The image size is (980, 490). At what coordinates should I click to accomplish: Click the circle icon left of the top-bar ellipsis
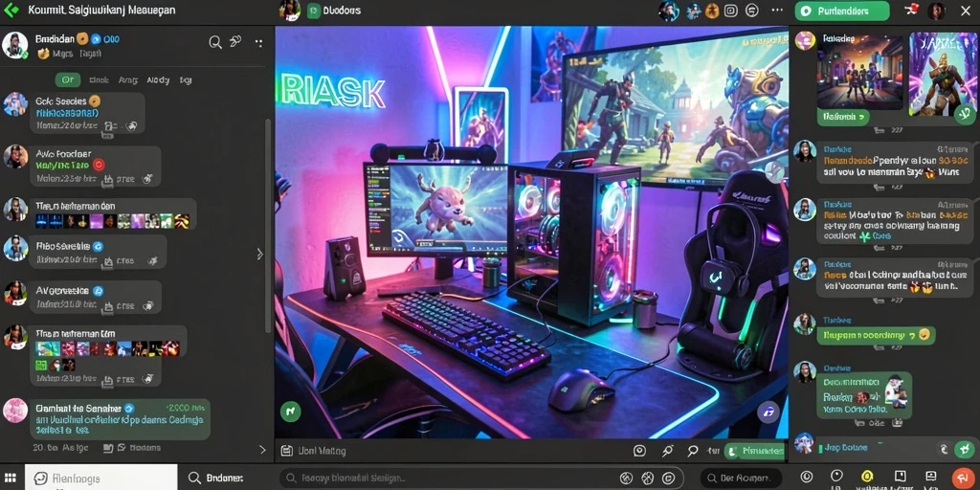click(x=752, y=11)
